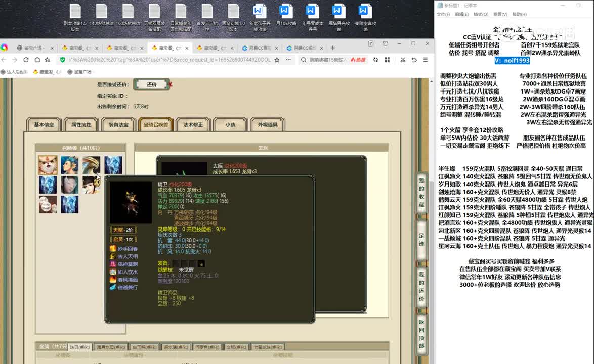The width and height of the screenshot is (594, 364).
Task: Select 白玉鹤 mount tab
Action: 144,347
